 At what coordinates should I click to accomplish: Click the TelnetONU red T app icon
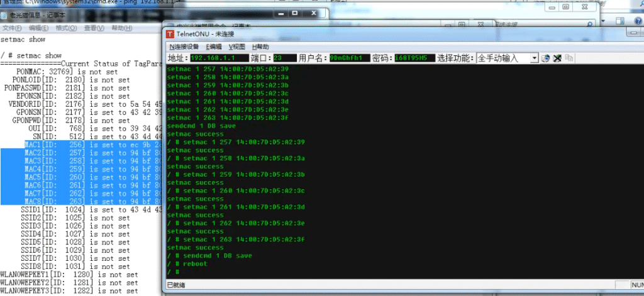tap(170, 35)
